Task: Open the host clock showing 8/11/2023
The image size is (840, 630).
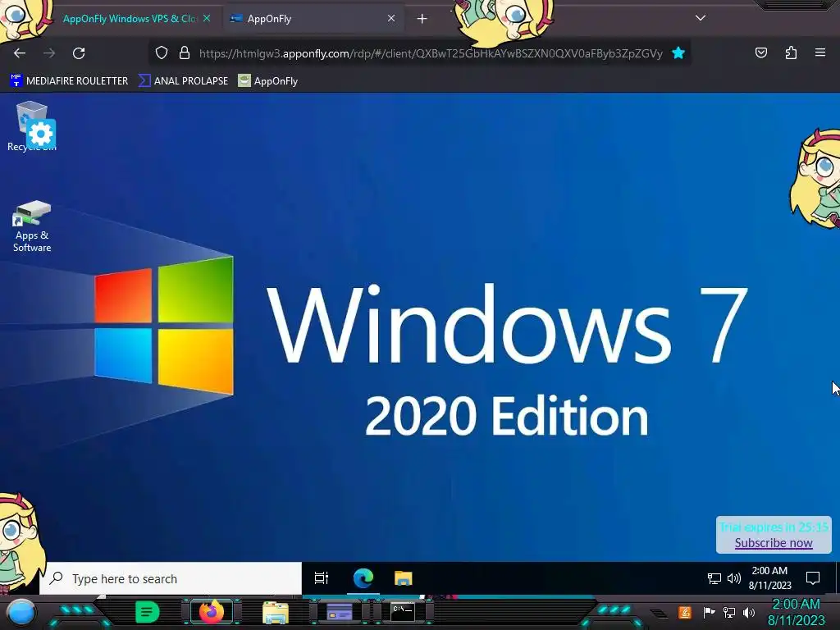Action: coord(796,612)
